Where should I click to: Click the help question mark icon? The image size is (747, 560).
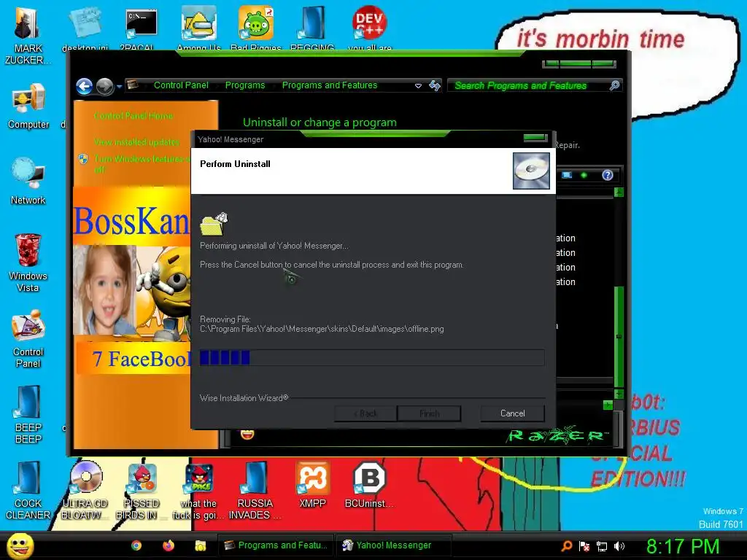(x=608, y=175)
